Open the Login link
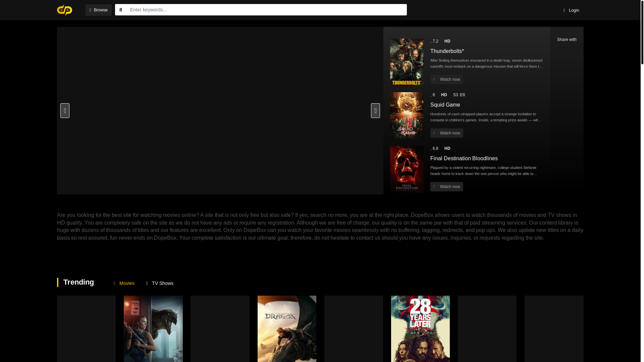 click(x=571, y=10)
